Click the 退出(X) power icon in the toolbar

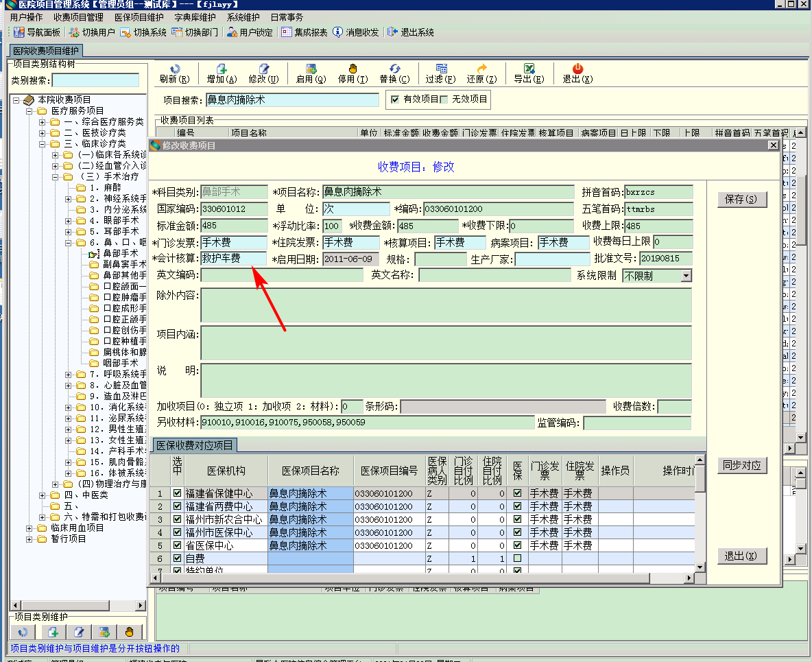pos(577,69)
